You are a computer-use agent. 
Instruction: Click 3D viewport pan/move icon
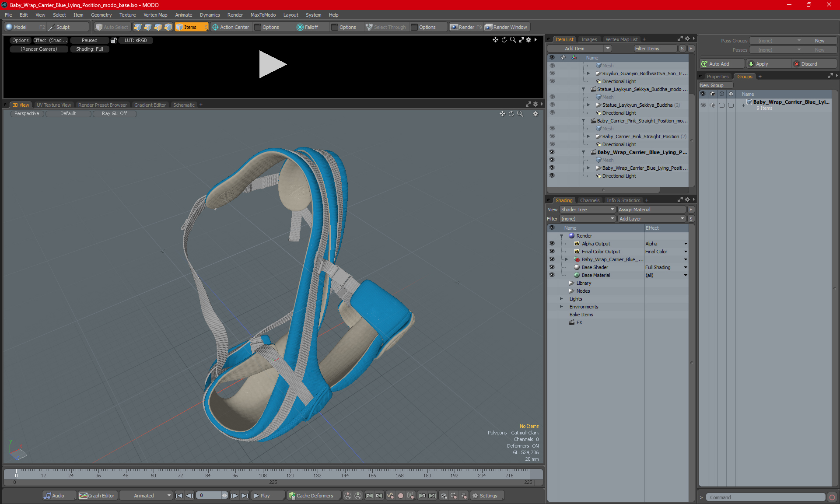[x=502, y=114]
